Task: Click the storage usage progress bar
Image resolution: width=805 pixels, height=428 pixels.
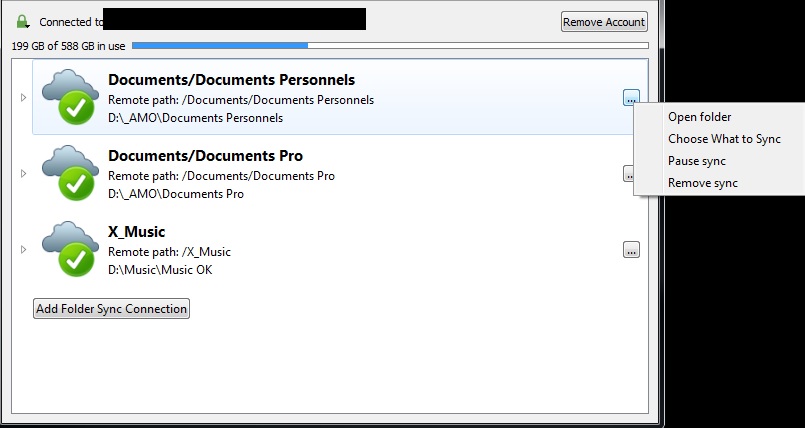Action: point(390,45)
